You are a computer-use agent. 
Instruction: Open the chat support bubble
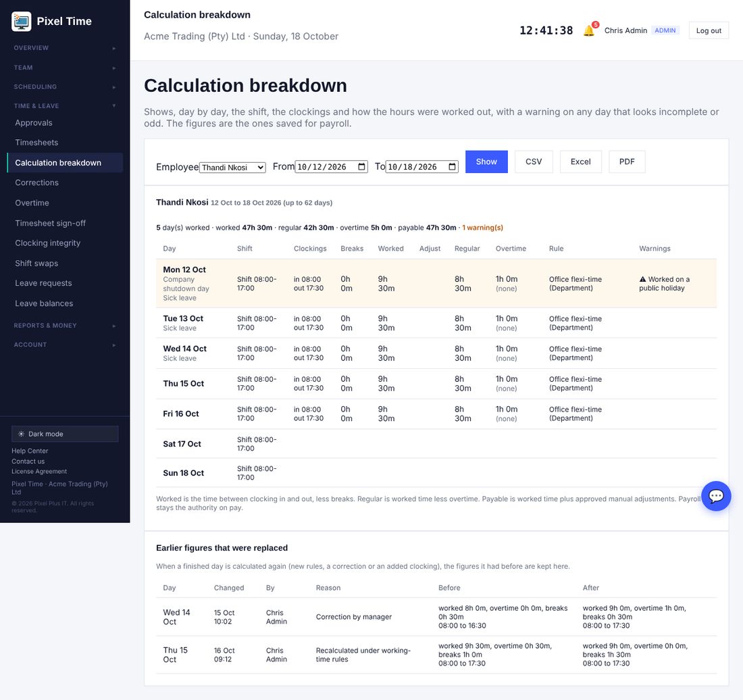click(x=715, y=496)
